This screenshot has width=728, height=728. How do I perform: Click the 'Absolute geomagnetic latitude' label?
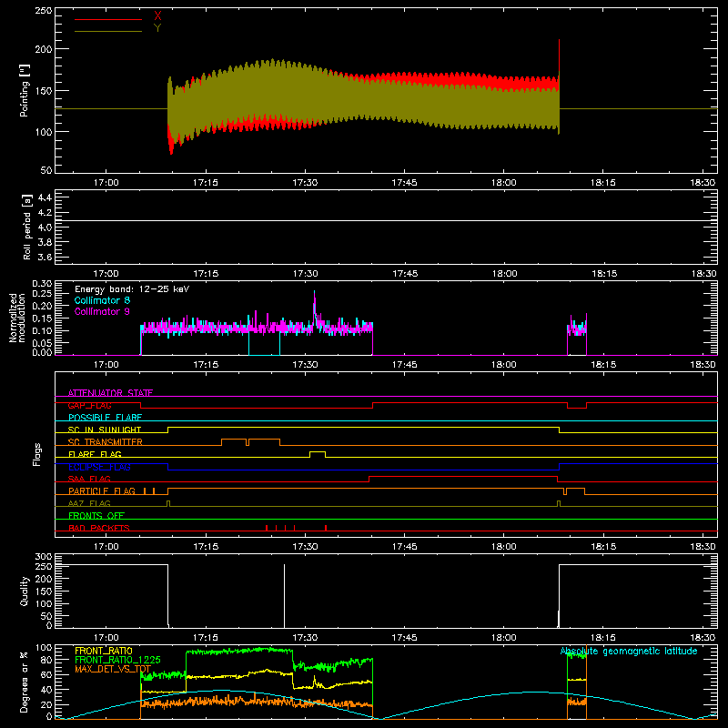(629, 652)
